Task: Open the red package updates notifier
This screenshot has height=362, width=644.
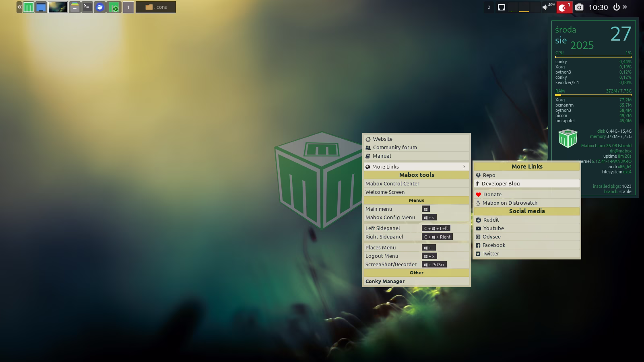Action: point(564,7)
